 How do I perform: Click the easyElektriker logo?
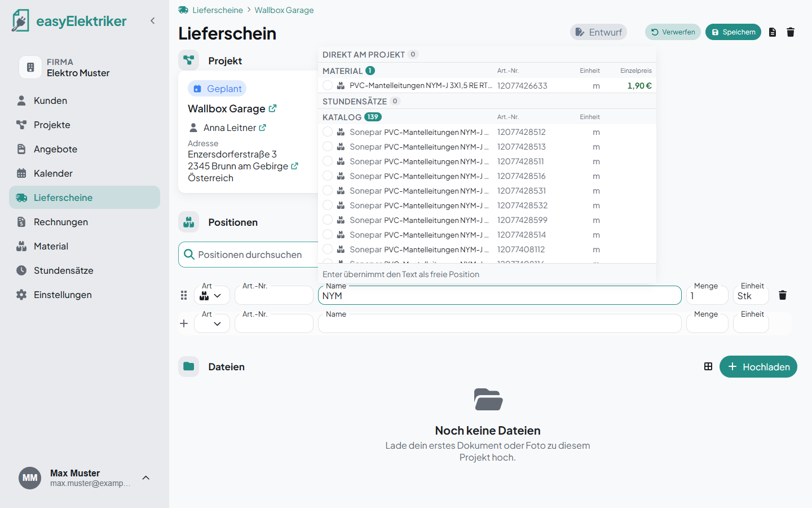pos(69,21)
